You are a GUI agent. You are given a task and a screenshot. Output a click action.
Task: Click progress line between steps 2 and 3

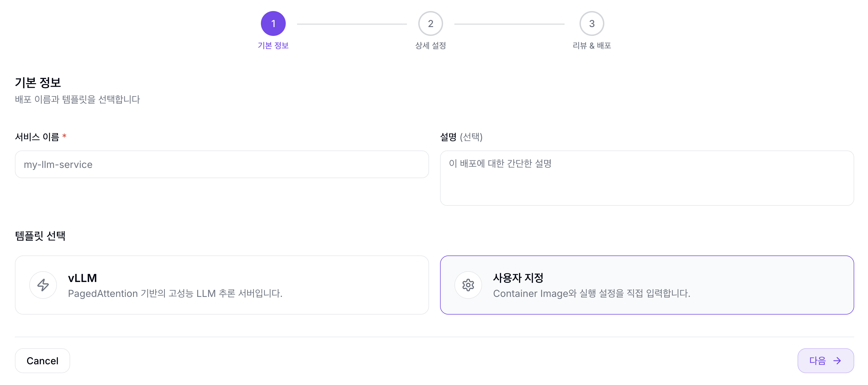click(x=509, y=24)
